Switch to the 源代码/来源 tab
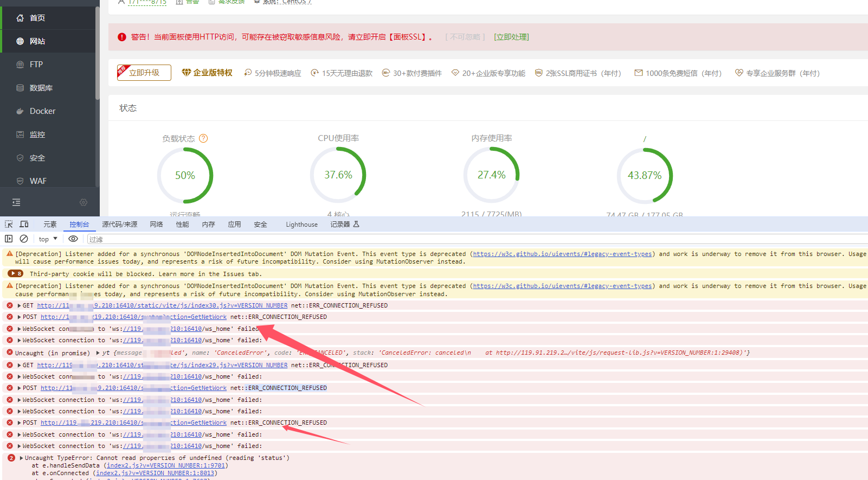Viewport: 868px width, 480px height. point(120,224)
